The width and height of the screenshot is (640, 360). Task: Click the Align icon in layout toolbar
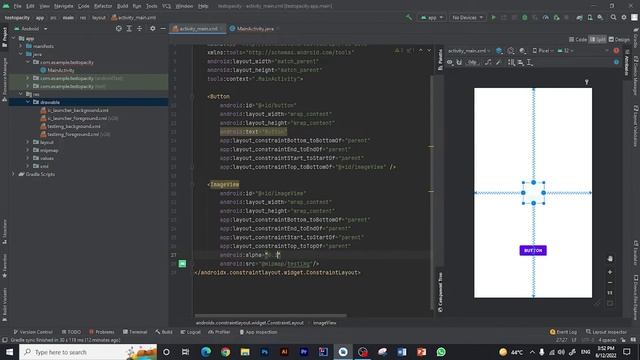tap(520, 62)
